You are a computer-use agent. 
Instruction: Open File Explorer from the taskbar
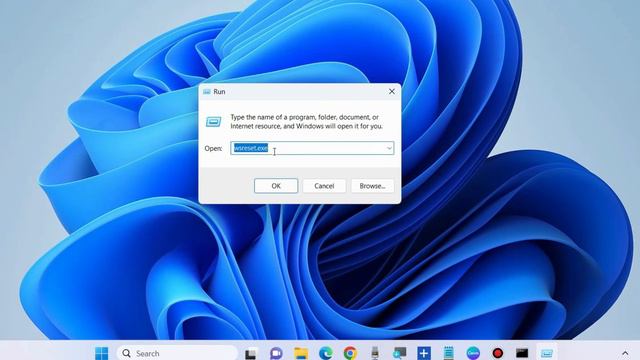pyautogui.click(x=301, y=353)
